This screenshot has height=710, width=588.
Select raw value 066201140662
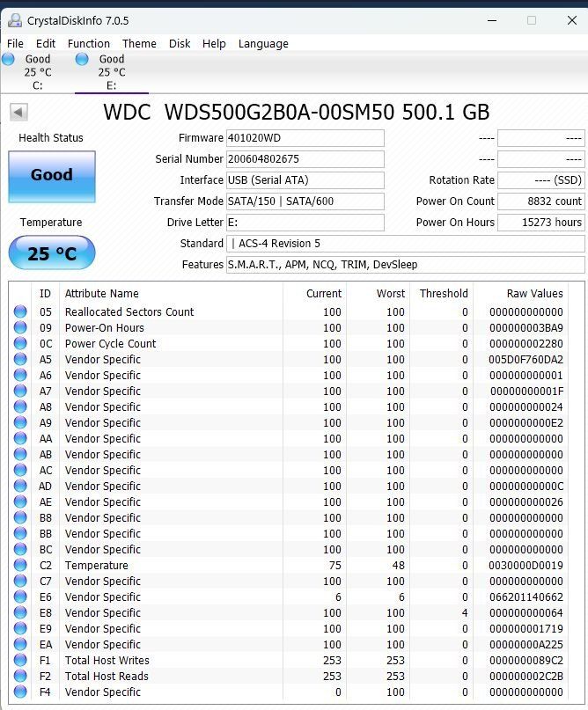click(x=526, y=597)
